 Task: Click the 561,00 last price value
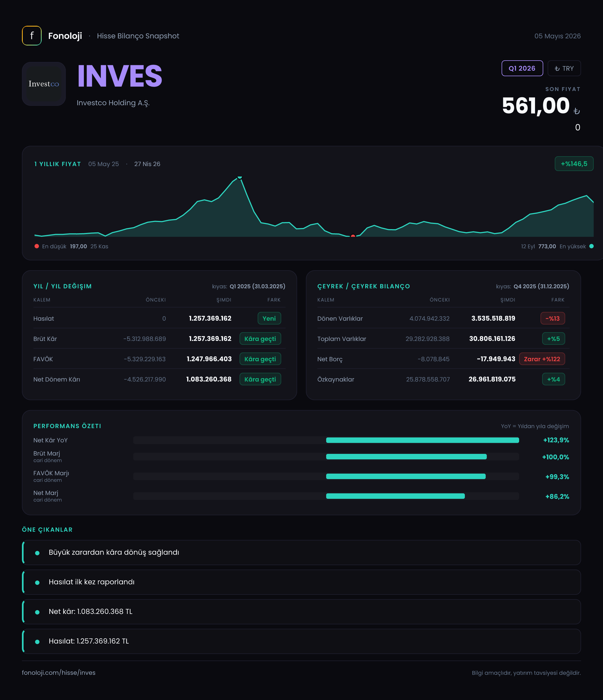coord(536,106)
